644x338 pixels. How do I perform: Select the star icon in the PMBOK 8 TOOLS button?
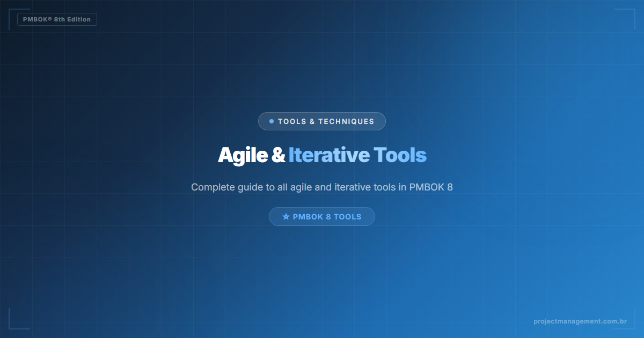coord(285,216)
